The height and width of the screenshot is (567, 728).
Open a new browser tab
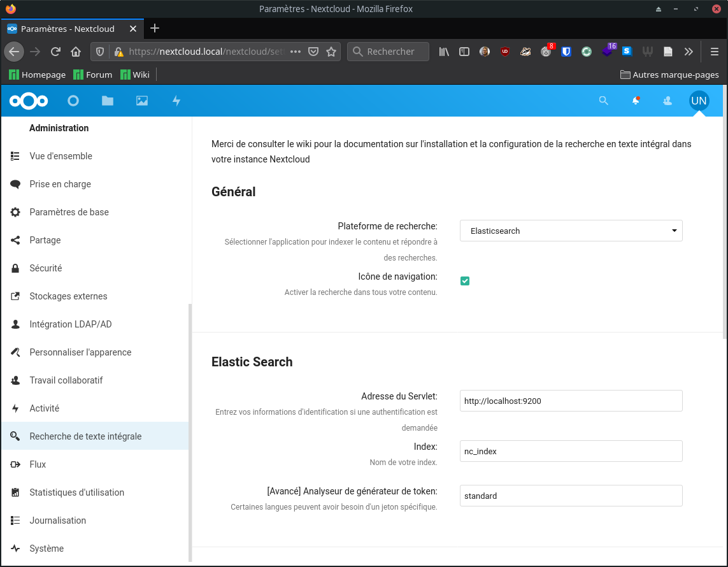[155, 28]
